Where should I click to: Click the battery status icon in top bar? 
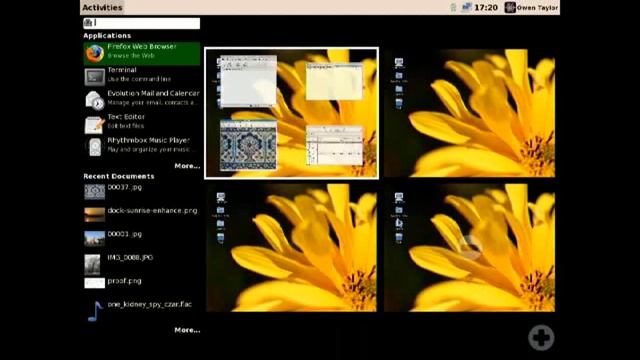[453, 7]
